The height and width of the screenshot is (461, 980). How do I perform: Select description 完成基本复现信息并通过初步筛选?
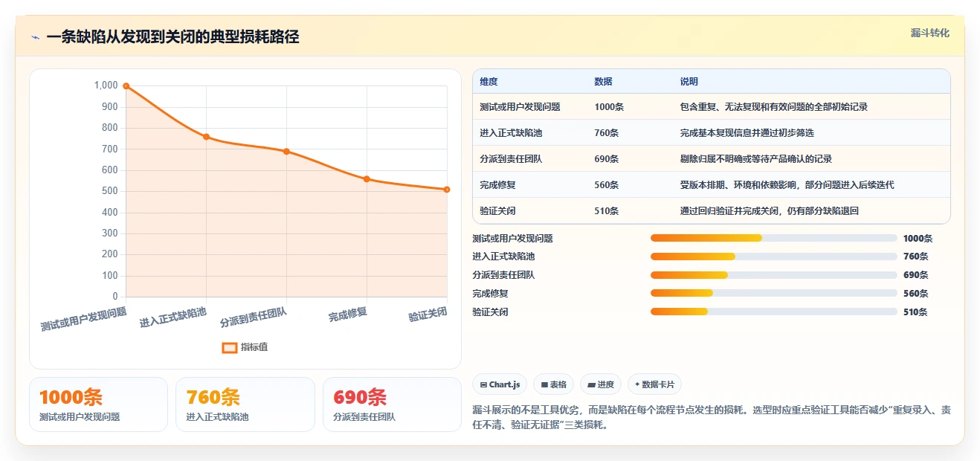(x=747, y=133)
